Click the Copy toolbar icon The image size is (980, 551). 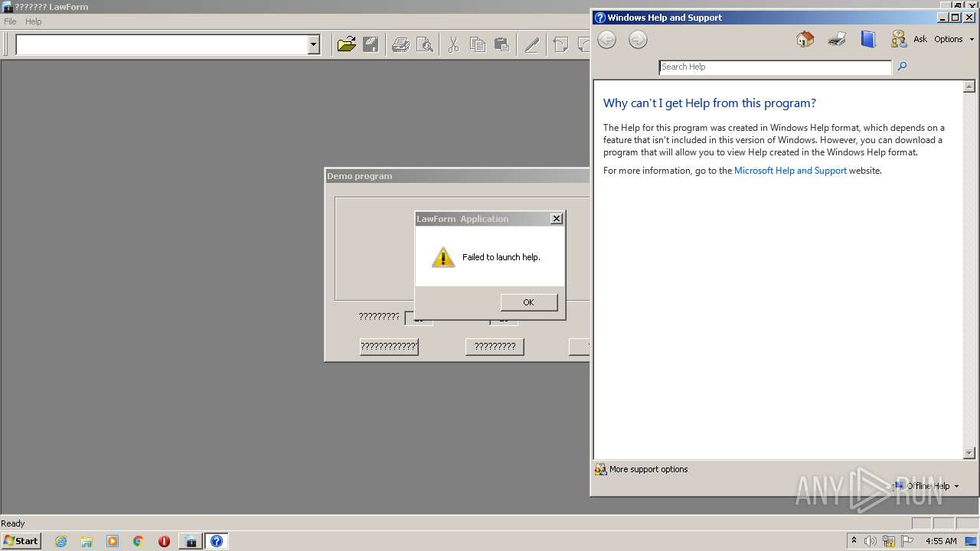point(478,44)
